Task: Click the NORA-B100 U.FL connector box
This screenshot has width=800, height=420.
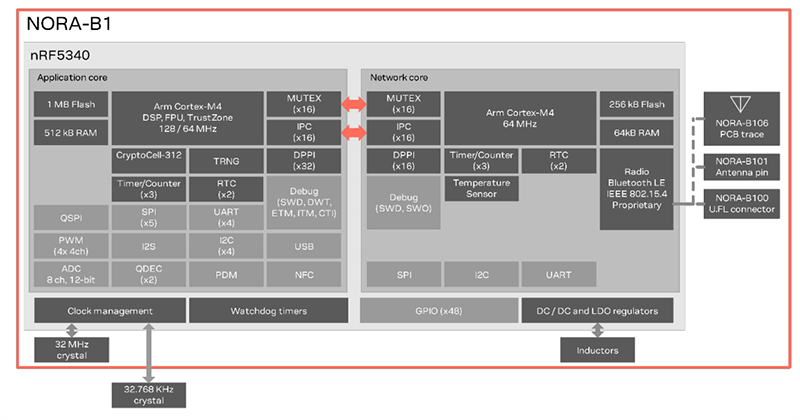Action: (x=742, y=203)
